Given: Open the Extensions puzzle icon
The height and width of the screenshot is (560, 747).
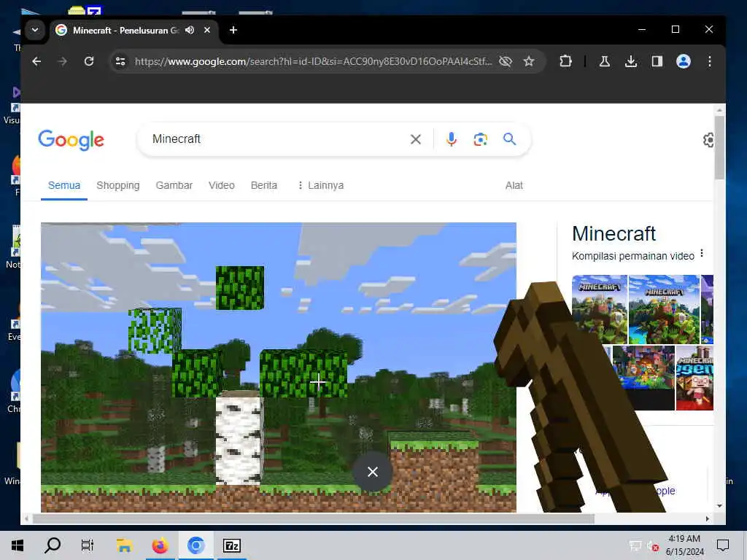Looking at the screenshot, I should coord(565,61).
